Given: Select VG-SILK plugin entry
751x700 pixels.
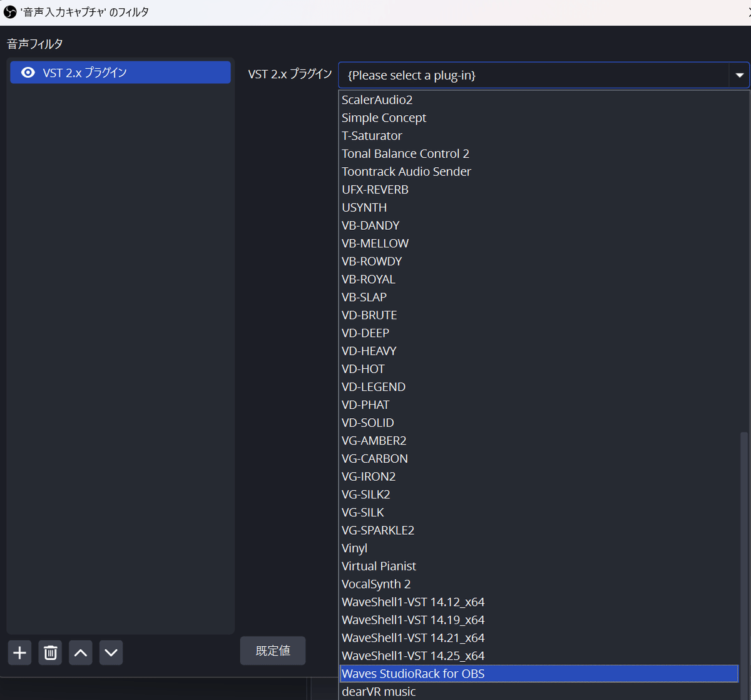Looking at the screenshot, I should [539, 513].
